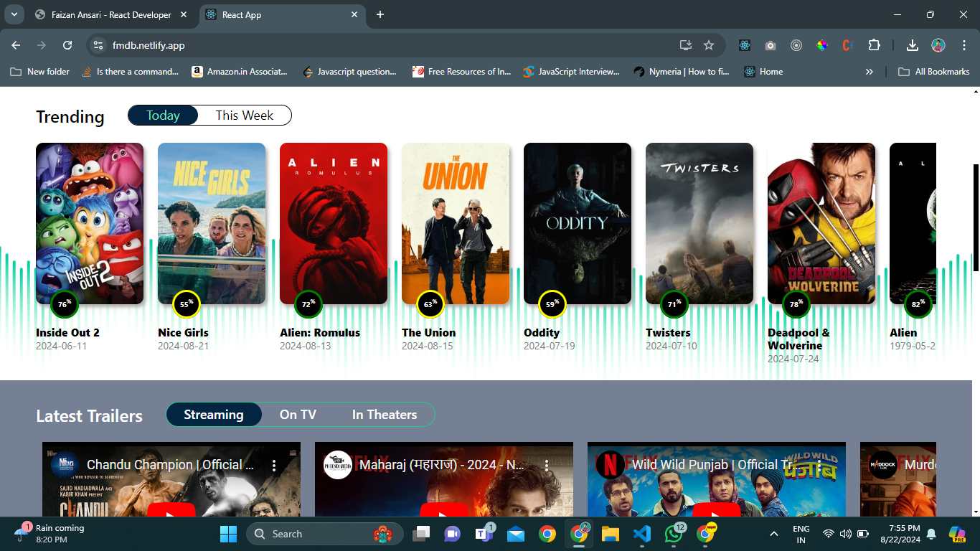This screenshot has width=980, height=551.
Task: Open Chandu Champion trailer options menu
Action: [x=274, y=466]
